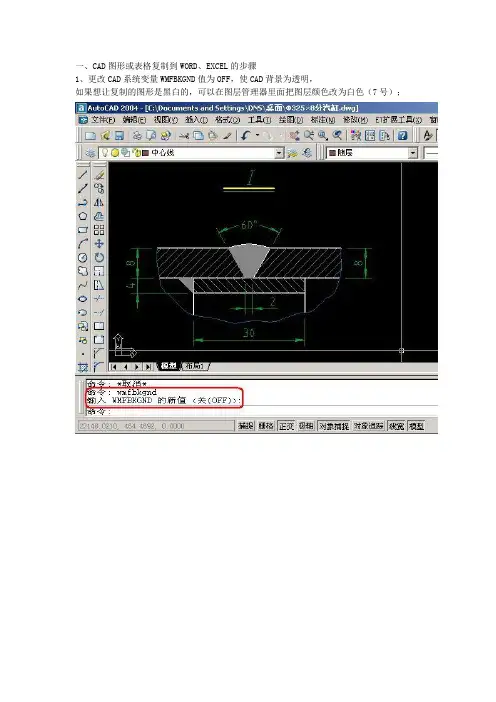Open the 文件(F) menu
This screenshot has width=496, height=702.
tap(103, 120)
